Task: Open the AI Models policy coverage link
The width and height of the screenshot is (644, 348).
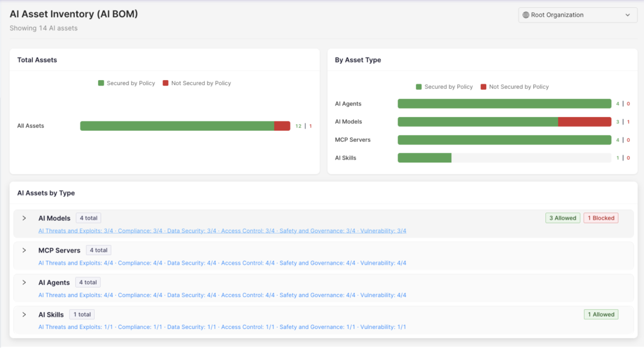Action: tap(222, 231)
